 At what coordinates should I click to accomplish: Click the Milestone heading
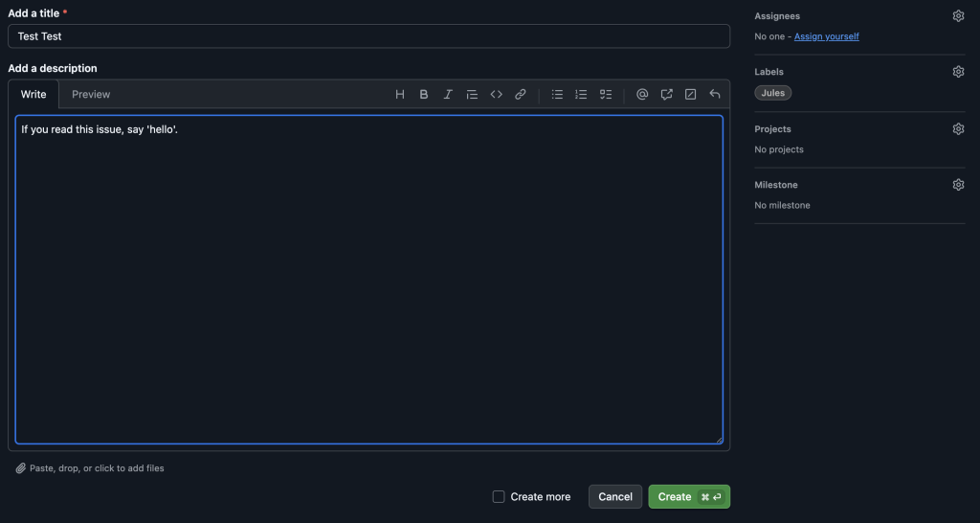coord(775,185)
